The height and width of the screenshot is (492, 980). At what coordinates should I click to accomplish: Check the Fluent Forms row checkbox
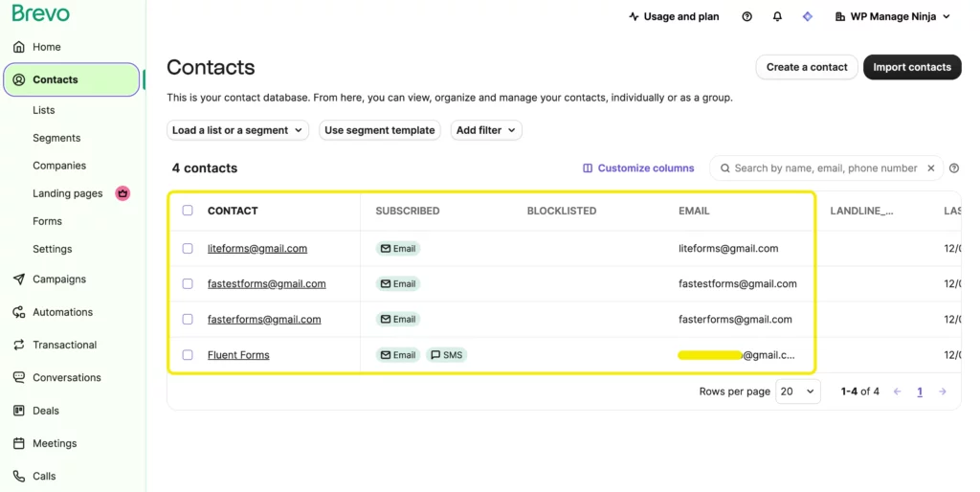tap(188, 354)
